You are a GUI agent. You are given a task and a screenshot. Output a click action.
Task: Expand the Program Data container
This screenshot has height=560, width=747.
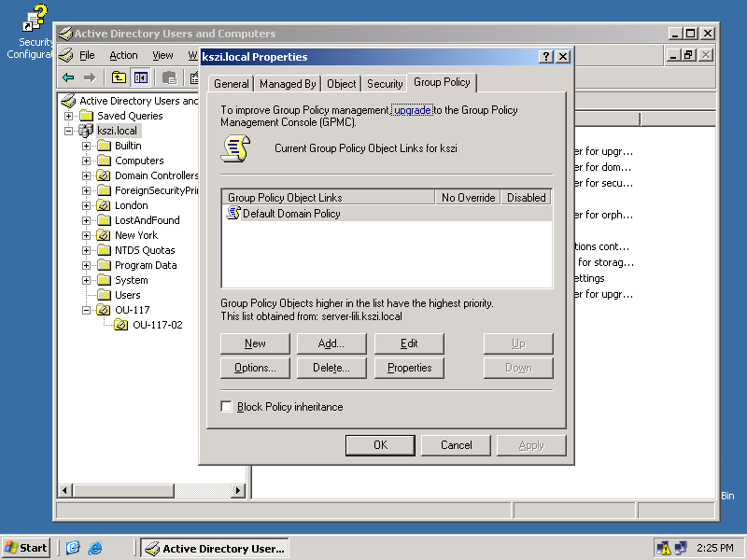(x=86, y=265)
